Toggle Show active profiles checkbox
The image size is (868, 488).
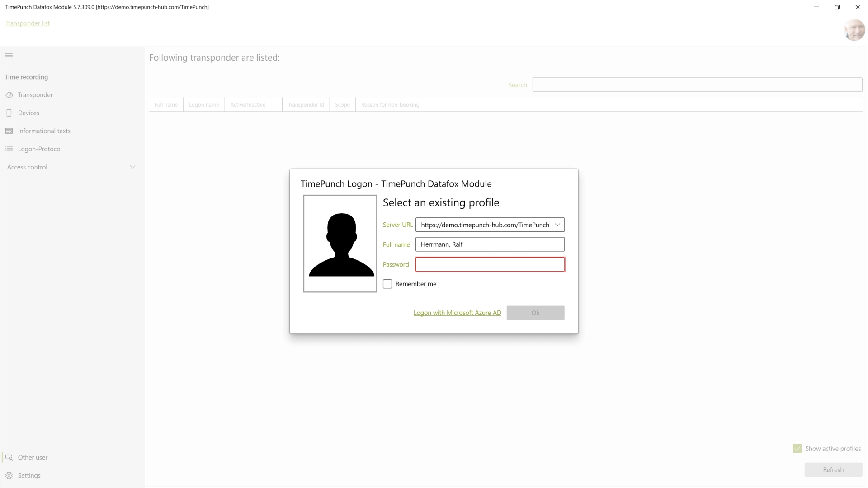coord(797,448)
